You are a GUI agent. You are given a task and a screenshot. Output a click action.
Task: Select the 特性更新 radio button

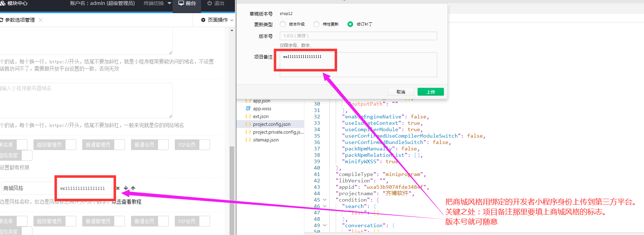316,24
